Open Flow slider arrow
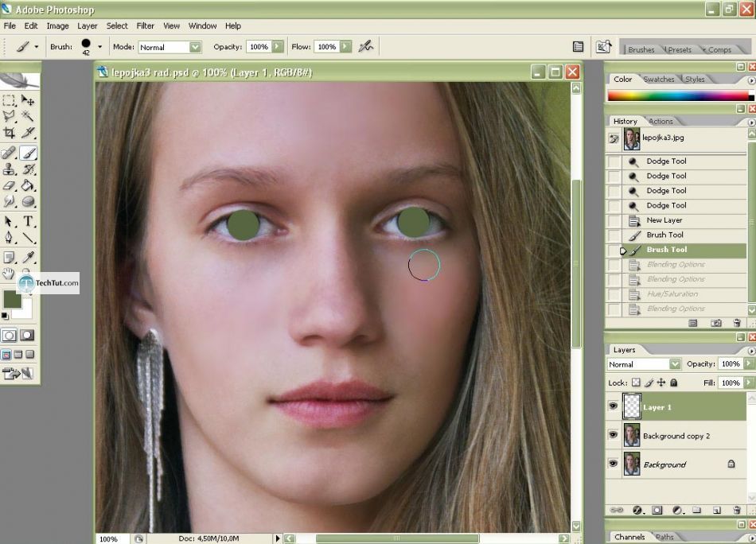The image size is (756, 544). [x=345, y=47]
